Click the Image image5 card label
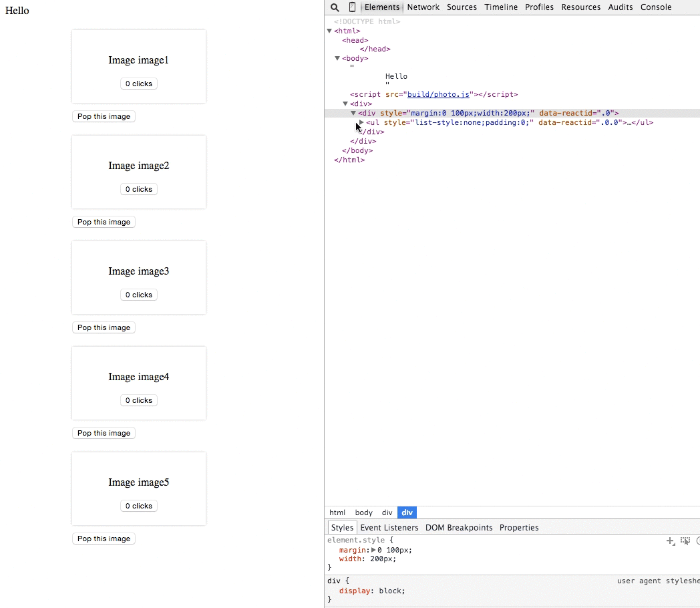Image resolution: width=700 pixels, height=608 pixels. coord(138,482)
